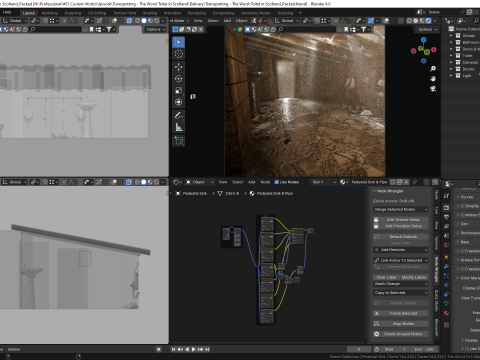This screenshot has height=360, width=480.
Task: Click Detach Outputs button
Action: [x=400, y=237]
